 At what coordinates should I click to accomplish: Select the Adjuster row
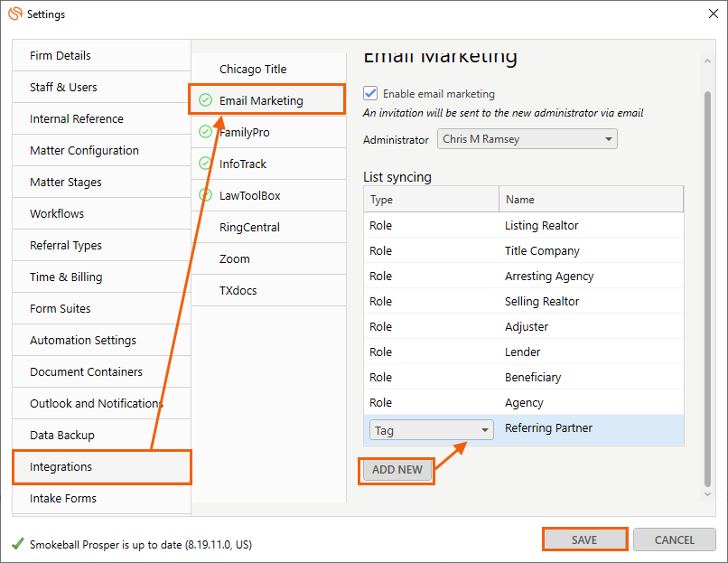coord(524,326)
